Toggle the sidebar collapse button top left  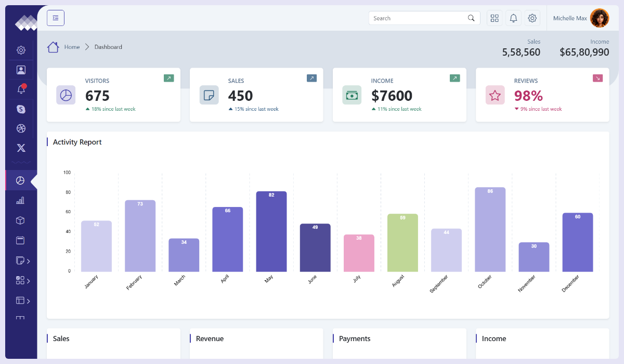coord(56,17)
